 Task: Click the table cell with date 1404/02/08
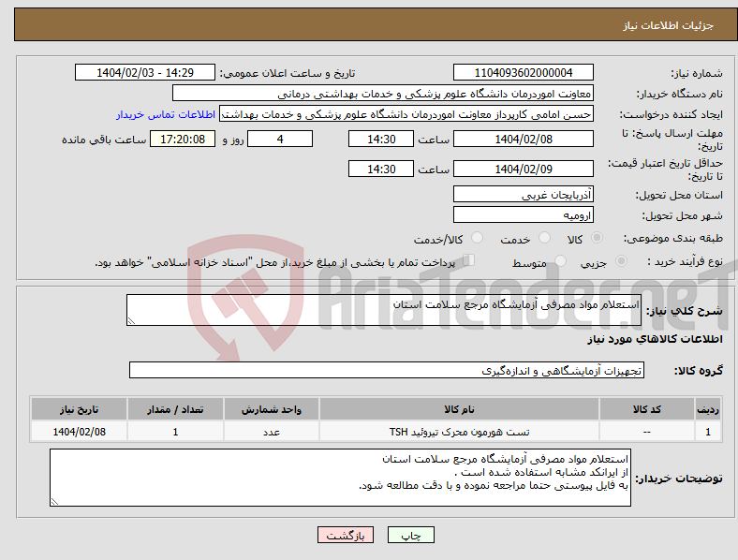[x=79, y=431]
